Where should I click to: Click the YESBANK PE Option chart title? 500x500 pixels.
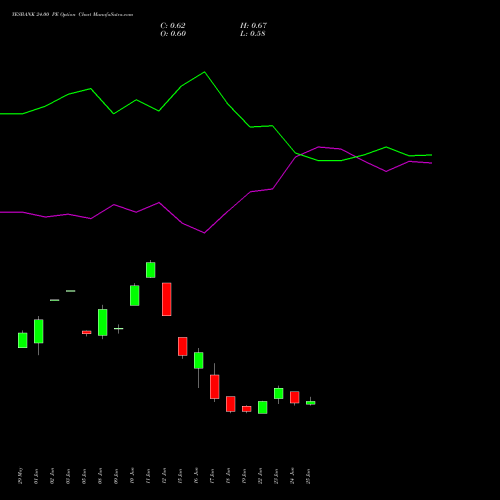72,14
